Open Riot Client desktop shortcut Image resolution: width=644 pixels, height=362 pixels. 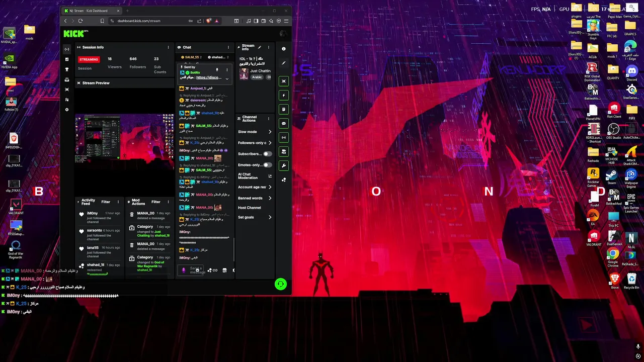[614, 111]
